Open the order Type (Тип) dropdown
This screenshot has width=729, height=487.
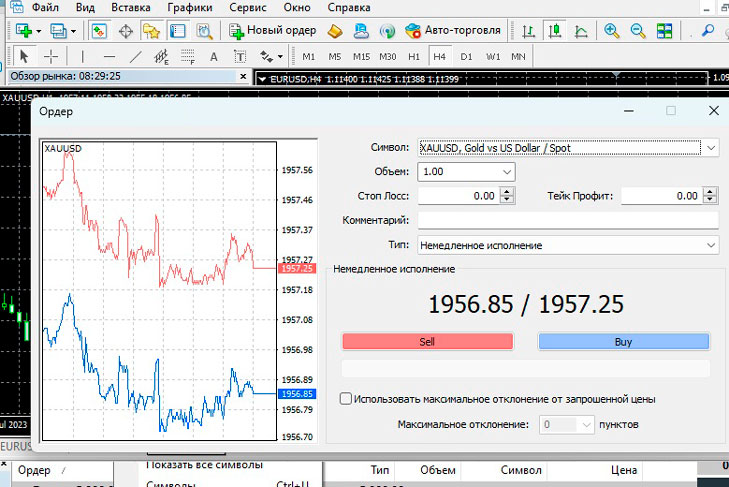(x=710, y=245)
